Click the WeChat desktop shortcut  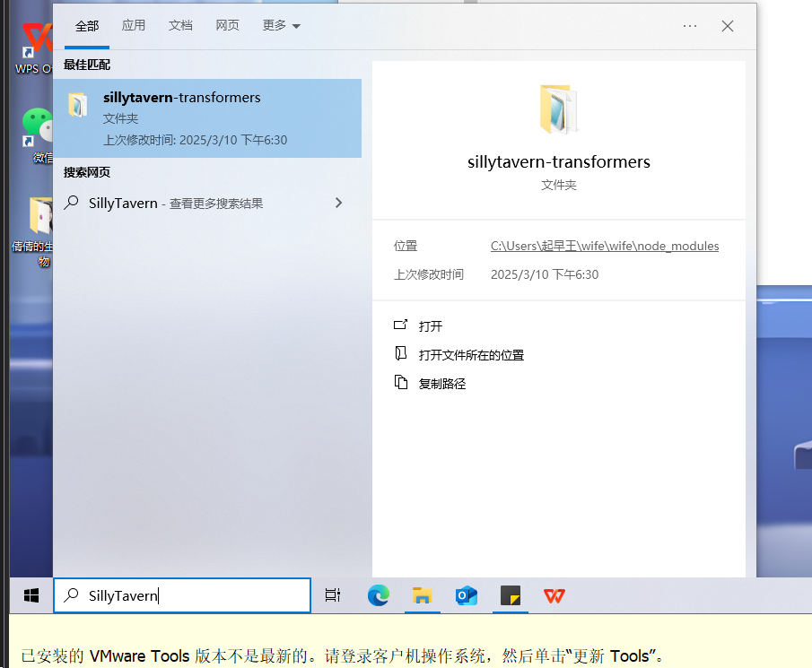[x=38, y=134]
